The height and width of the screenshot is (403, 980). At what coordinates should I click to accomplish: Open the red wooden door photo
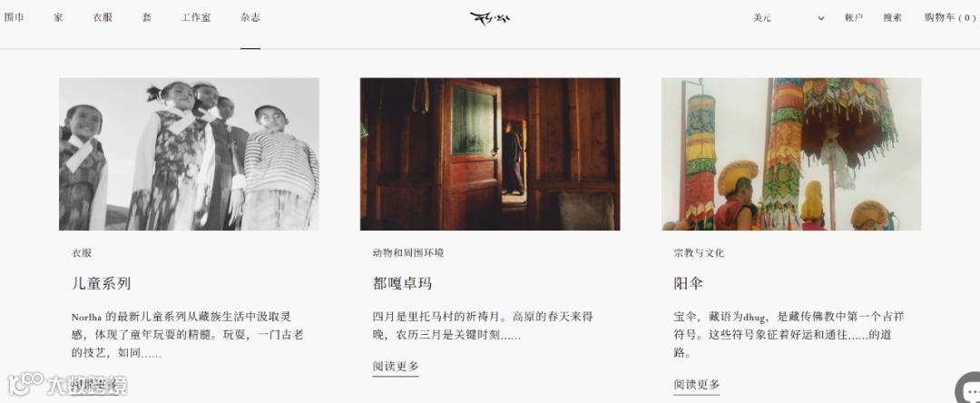coord(490,153)
